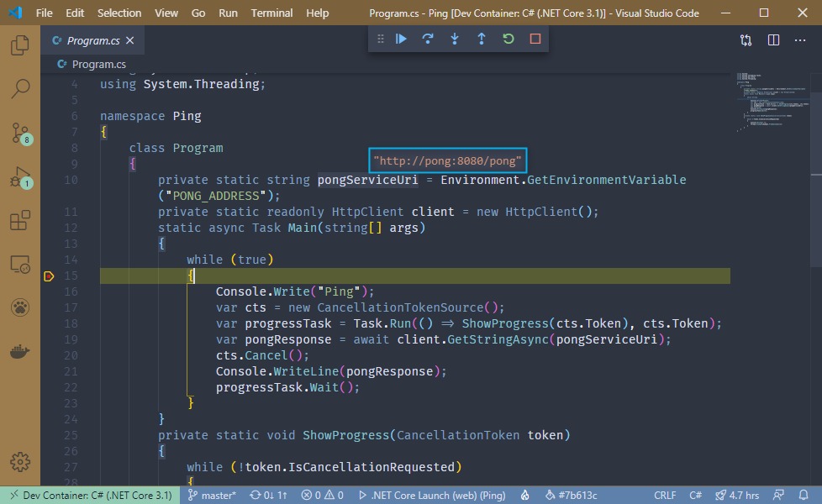Click the ShowProgress method declaration on line 25

point(345,435)
